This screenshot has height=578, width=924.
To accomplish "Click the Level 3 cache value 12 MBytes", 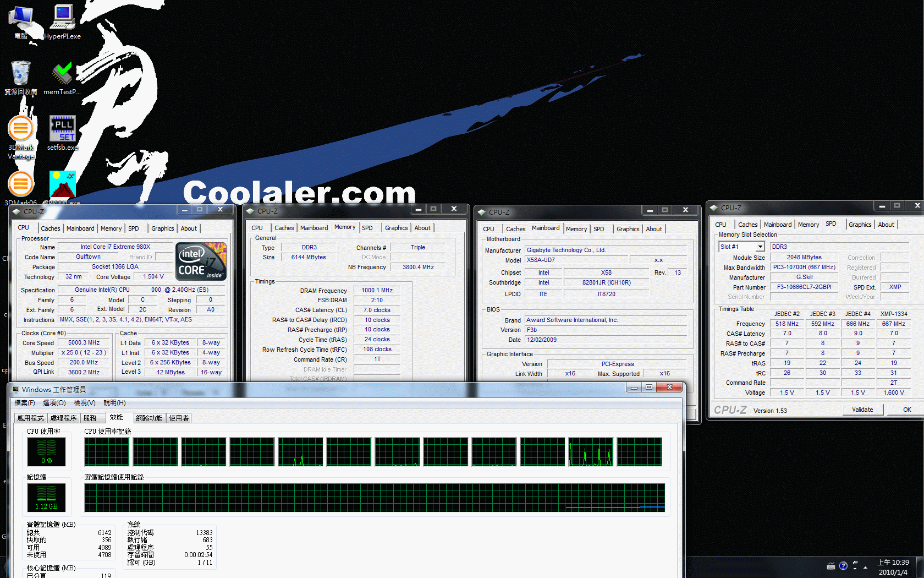I will 171,372.
